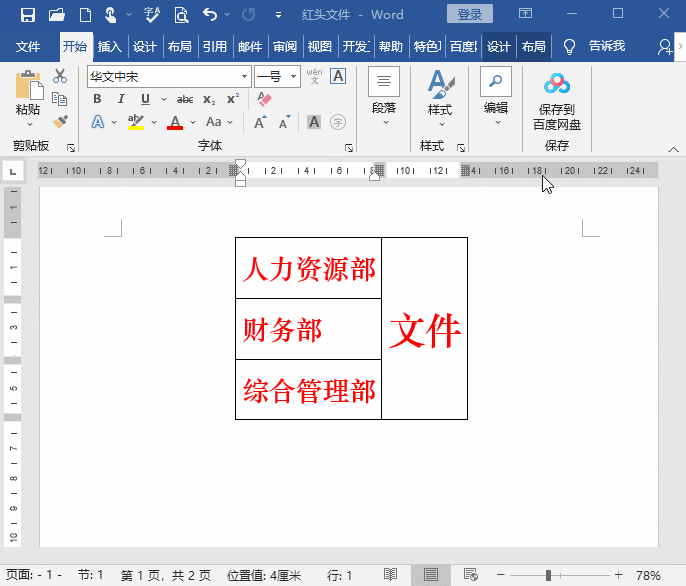Apply red font color A button
The height and width of the screenshot is (586, 686).
(175, 122)
